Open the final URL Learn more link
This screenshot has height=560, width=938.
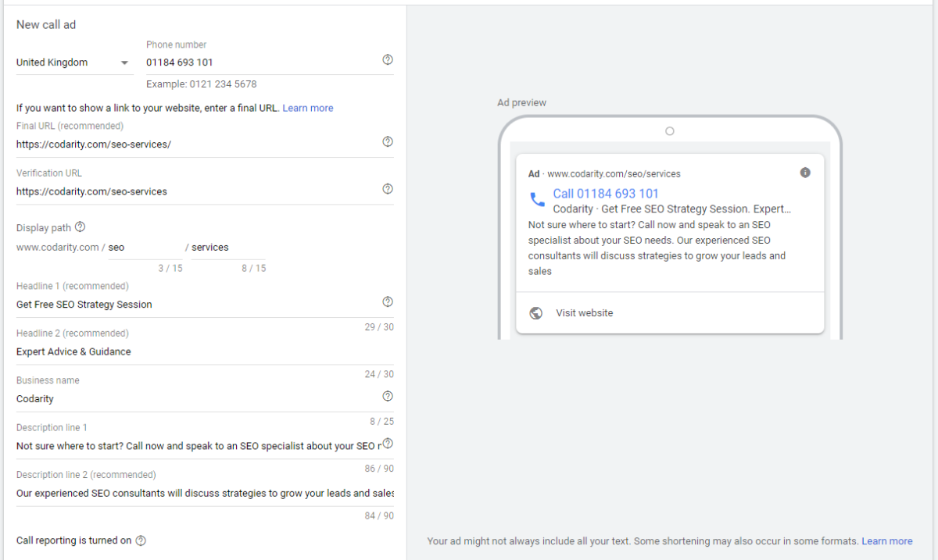307,108
